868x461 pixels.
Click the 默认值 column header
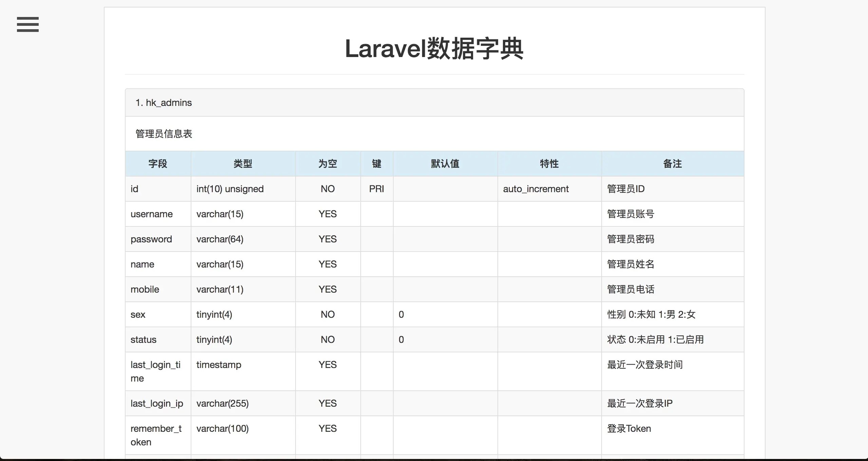445,164
